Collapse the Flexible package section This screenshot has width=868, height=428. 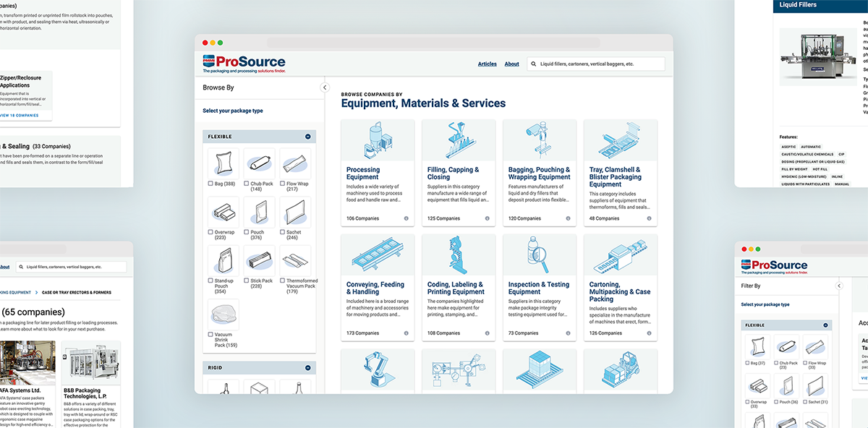coord(308,137)
